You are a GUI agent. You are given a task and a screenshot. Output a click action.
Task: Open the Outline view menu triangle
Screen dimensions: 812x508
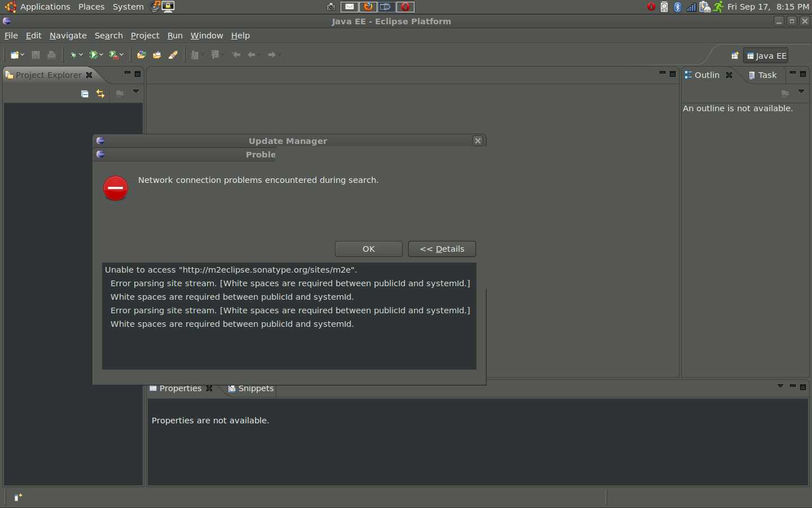(801, 91)
